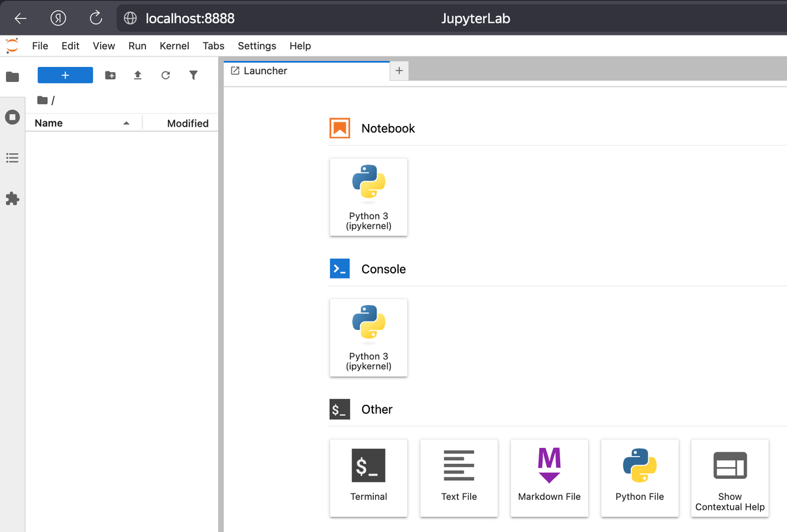787x532 pixels.
Task: Open a new Terminal
Action: click(x=369, y=478)
